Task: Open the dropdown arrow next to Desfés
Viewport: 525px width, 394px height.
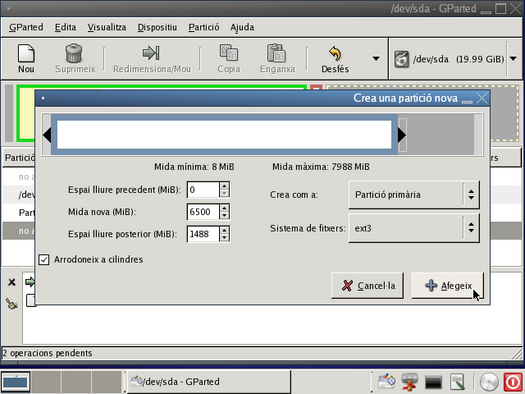Action: (376, 59)
